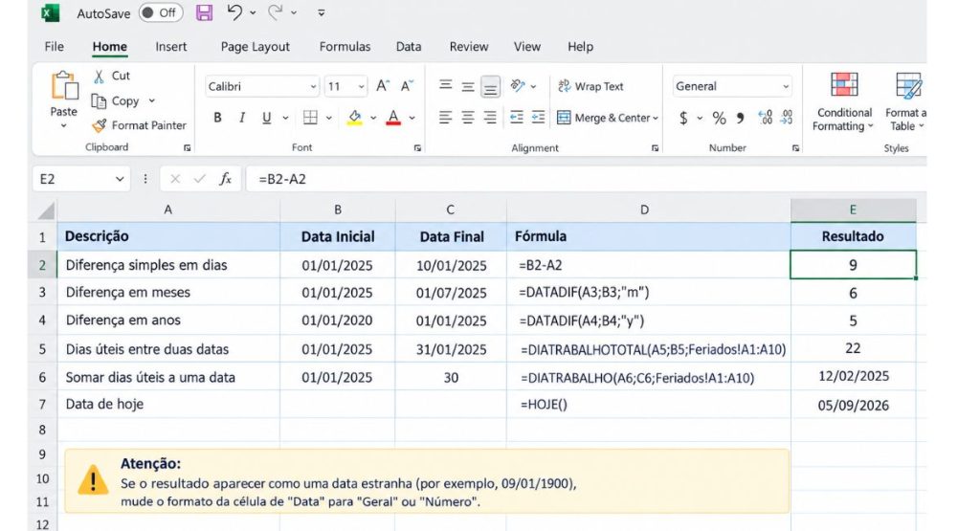The height and width of the screenshot is (531, 980).
Task: Click the Top Align icon
Action: pyautogui.click(x=445, y=85)
